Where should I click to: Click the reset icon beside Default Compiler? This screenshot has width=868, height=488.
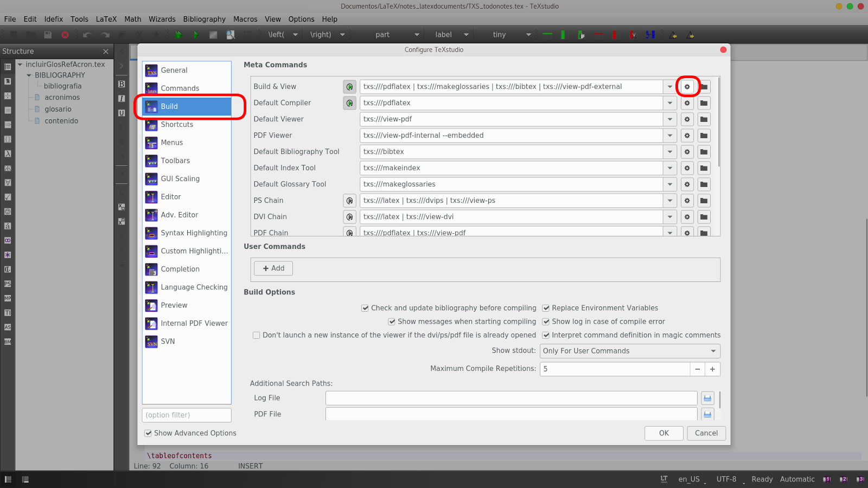point(349,103)
